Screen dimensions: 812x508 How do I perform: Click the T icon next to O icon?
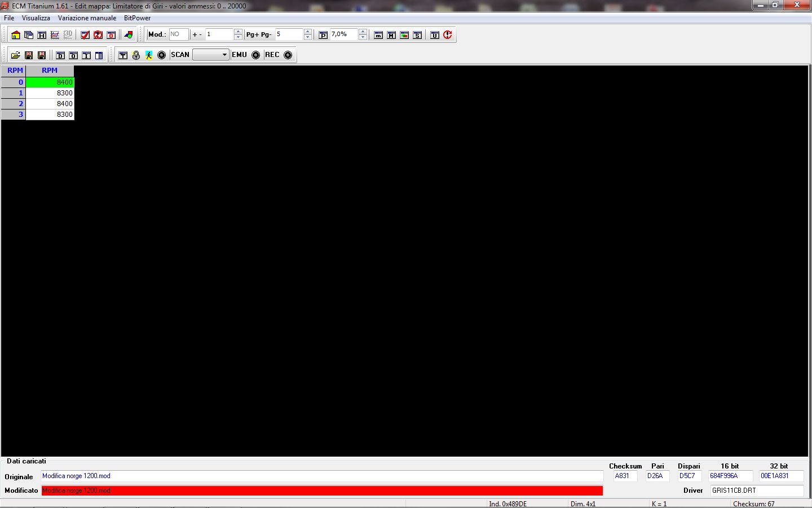click(x=86, y=55)
